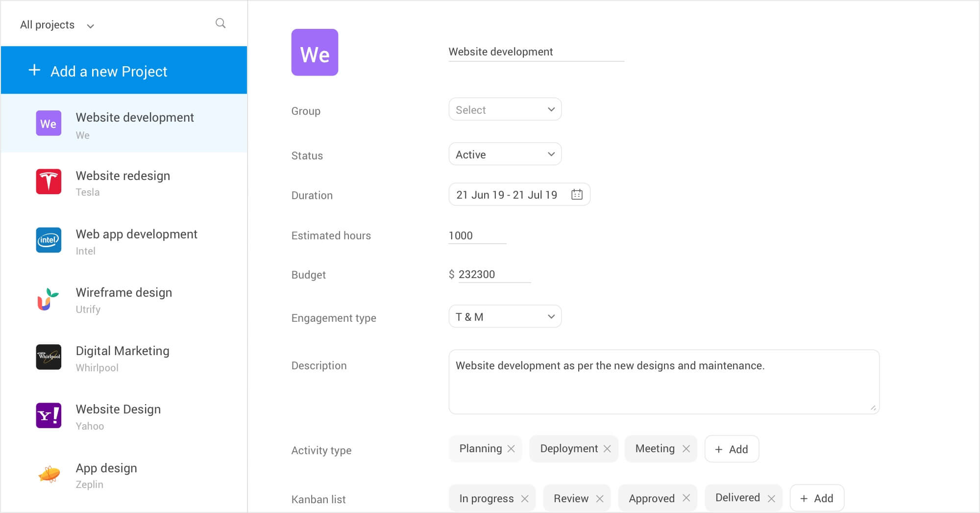Select the Website Design Yahoo project
The height and width of the screenshot is (513, 980).
pyautogui.click(x=124, y=415)
